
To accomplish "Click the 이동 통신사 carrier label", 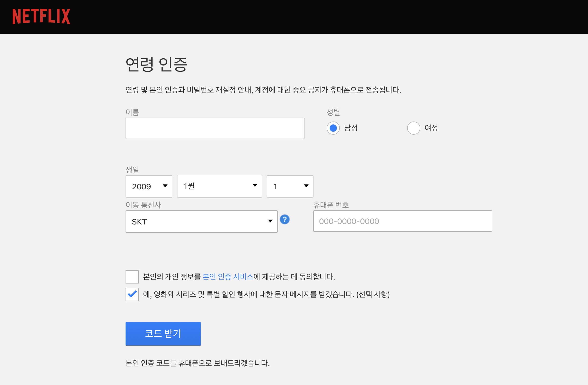I will (143, 205).
